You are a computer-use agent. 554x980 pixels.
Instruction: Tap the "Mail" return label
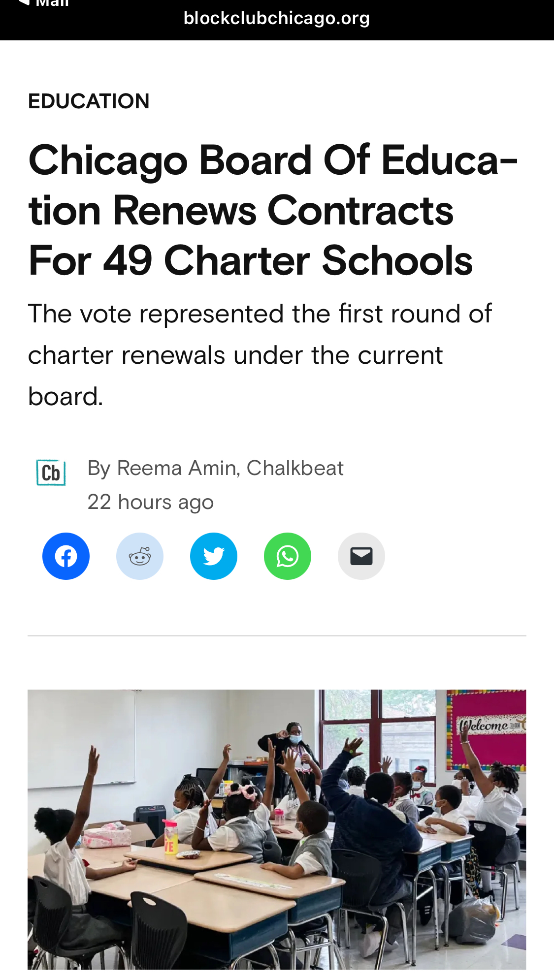[x=52, y=3]
